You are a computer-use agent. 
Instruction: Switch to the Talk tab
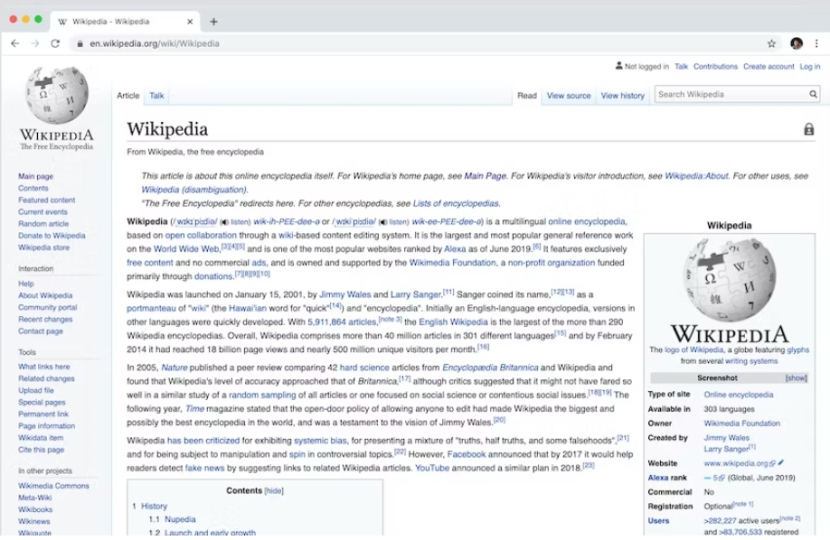pos(156,96)
